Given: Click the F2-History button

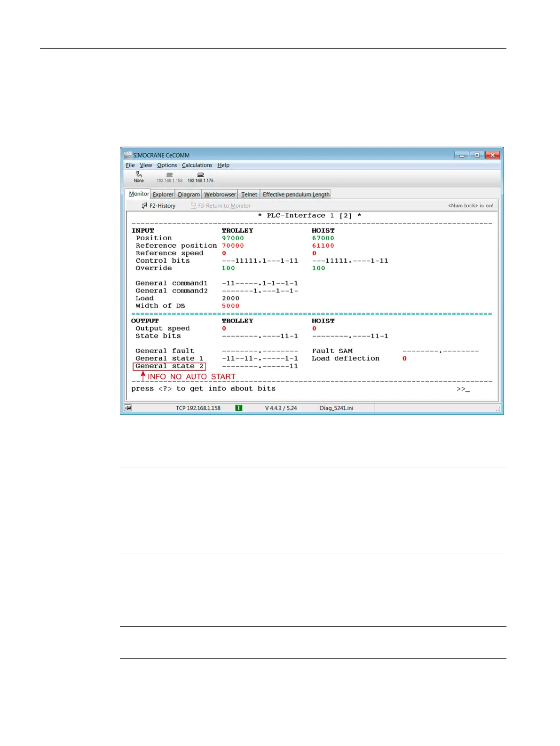Looking at the screenshot, I should 158,206.
